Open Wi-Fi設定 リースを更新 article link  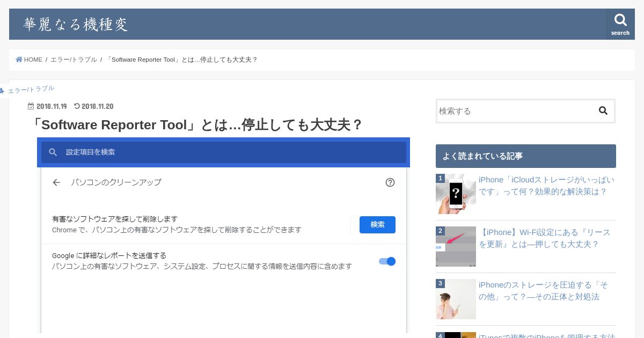click(544, 238)
